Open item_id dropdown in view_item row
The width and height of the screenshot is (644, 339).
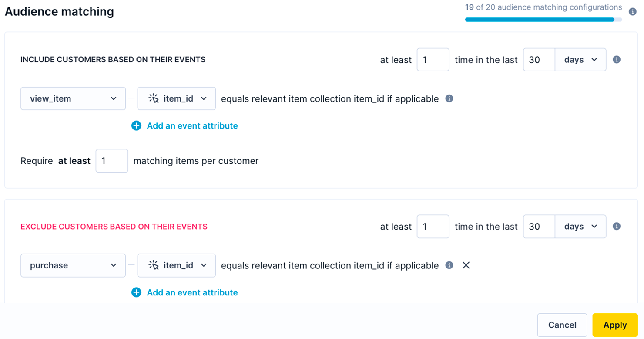click(177, 98)
